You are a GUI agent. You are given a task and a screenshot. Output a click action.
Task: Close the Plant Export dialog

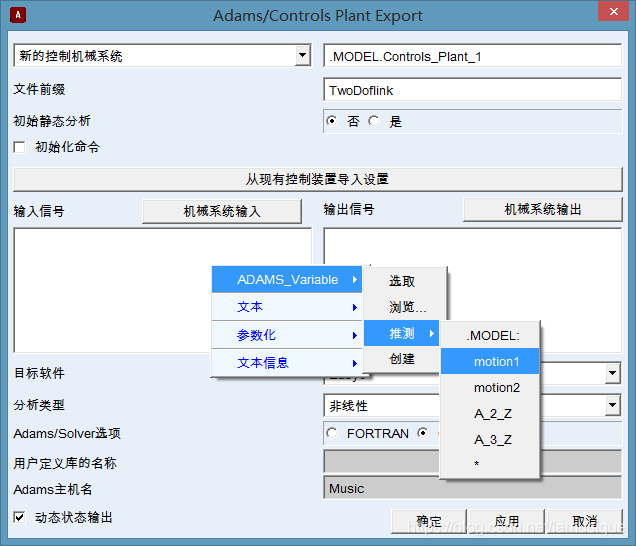[x=613, y=11]
